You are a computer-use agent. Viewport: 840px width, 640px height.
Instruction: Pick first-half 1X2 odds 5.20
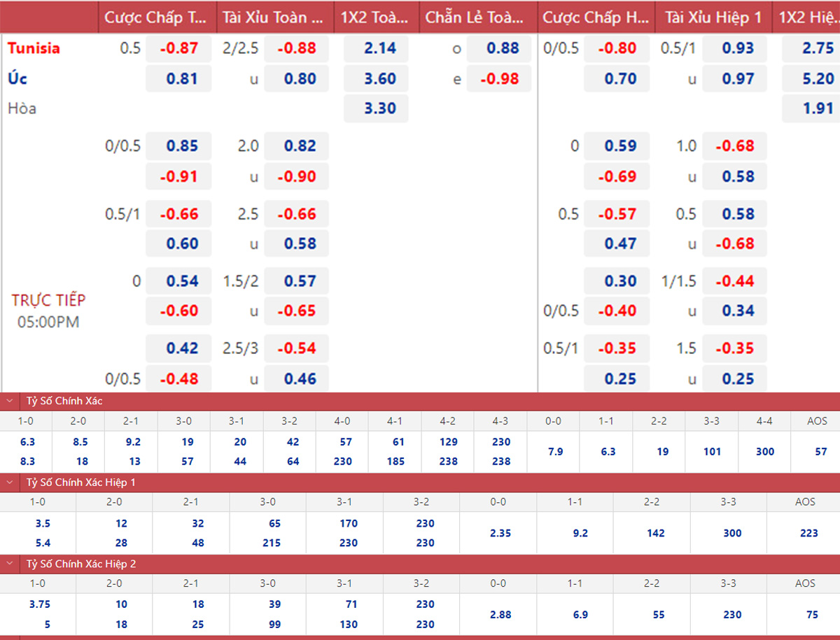tap(818, 79)
